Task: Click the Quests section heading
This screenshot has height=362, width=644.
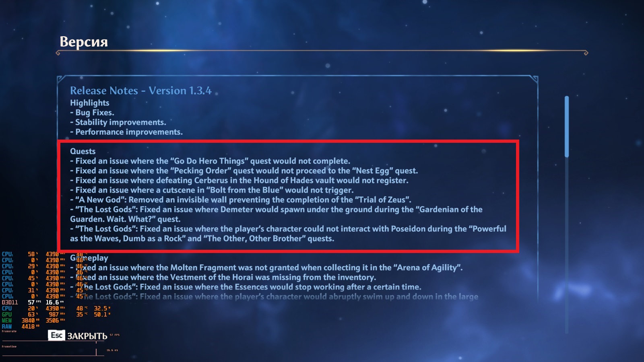Action: coord(83,151)
